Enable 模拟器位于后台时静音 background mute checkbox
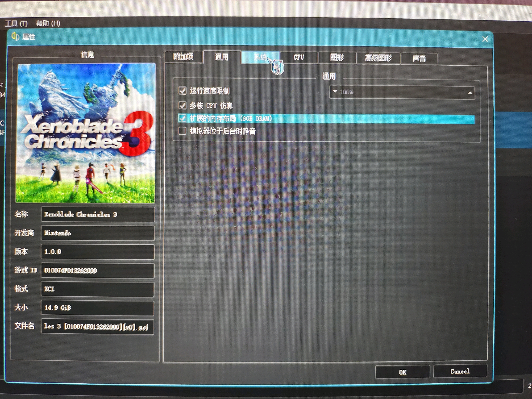This screenshot has height=399, width=532. (x=182, y=131)
